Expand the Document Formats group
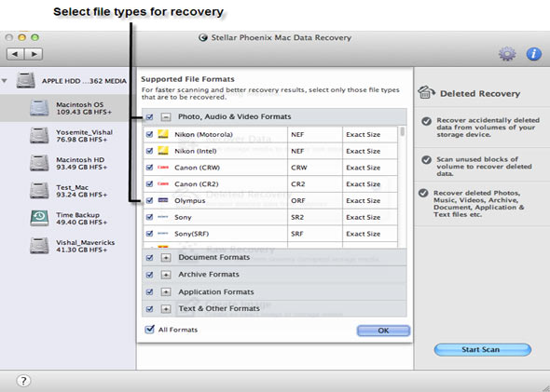The height and width of the screenshot is (392, 550). tap(166, 258)
